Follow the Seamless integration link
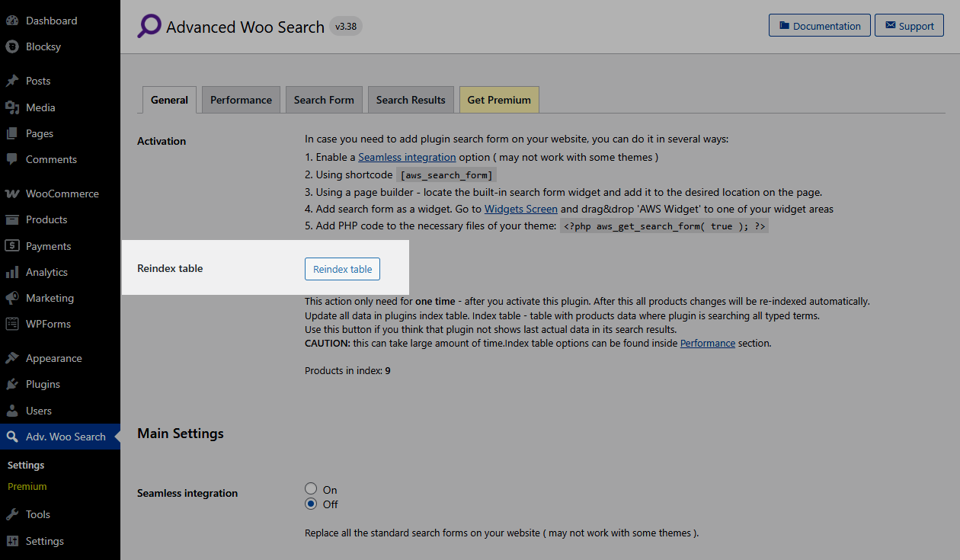The height and width of the screenshot is (560, 960). (407, 157)
